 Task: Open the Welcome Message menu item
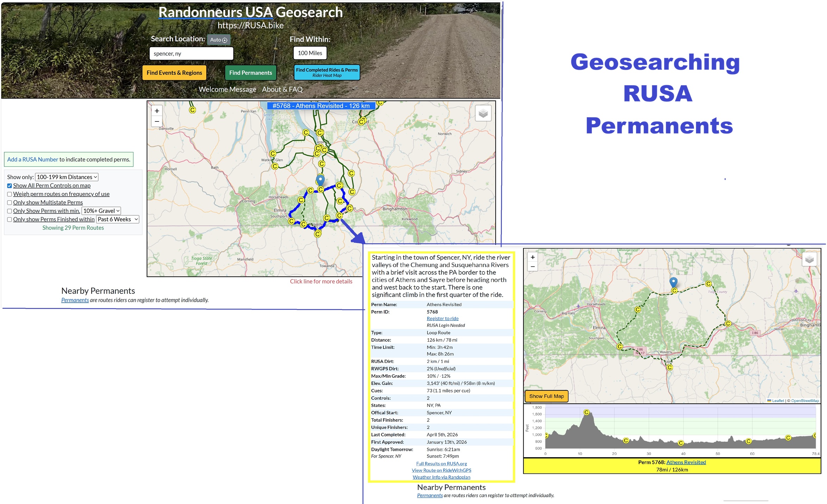[x=227, y=89]
